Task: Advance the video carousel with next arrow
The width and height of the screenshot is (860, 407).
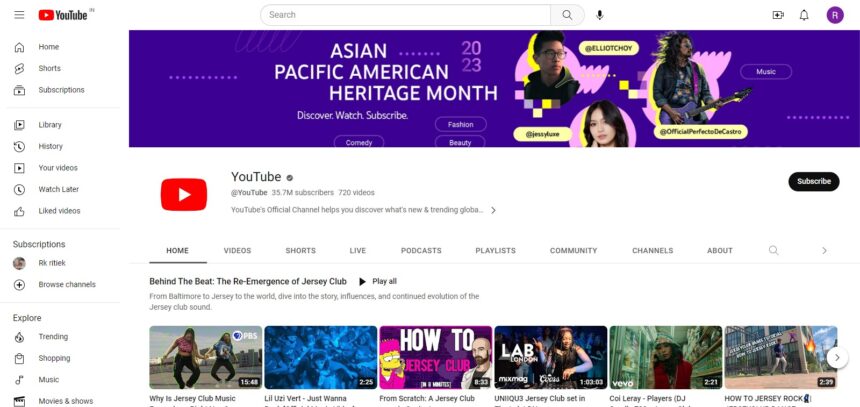Action: (837, 358)
